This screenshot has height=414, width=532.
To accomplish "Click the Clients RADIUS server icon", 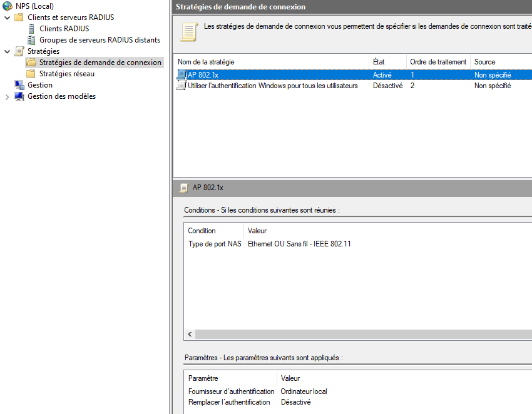I will [31, 29].
